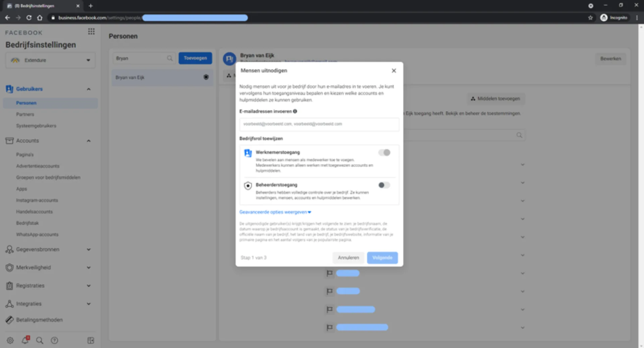Click the Bewerken button

(610, 59)
